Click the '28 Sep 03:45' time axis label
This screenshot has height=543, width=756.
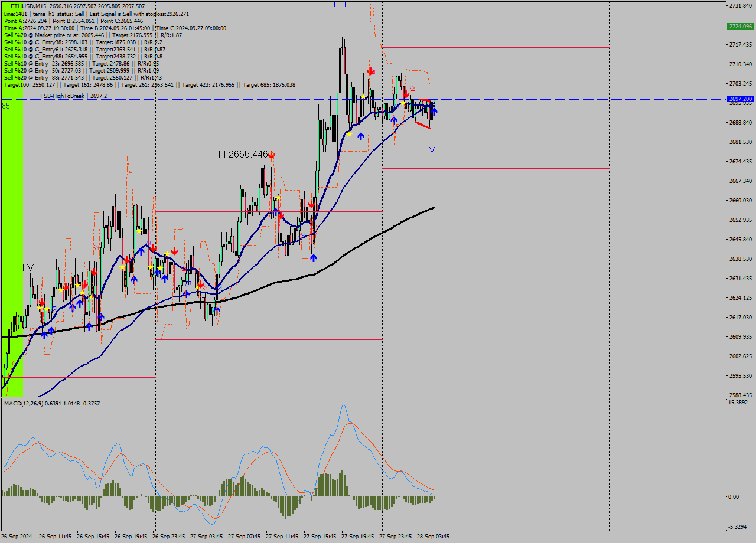point(433,537)
